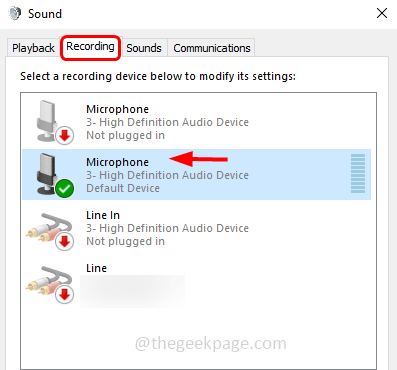This screenshot has width=397, height=370.
Task: Switch to the Playback tab
Action: 33,48
